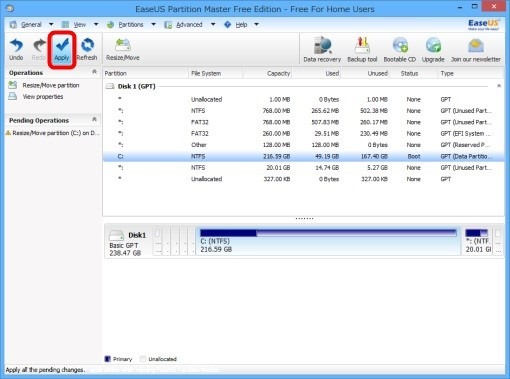
Task: Expand the Help menu dropdown arrow
Action: pos(257,24)
